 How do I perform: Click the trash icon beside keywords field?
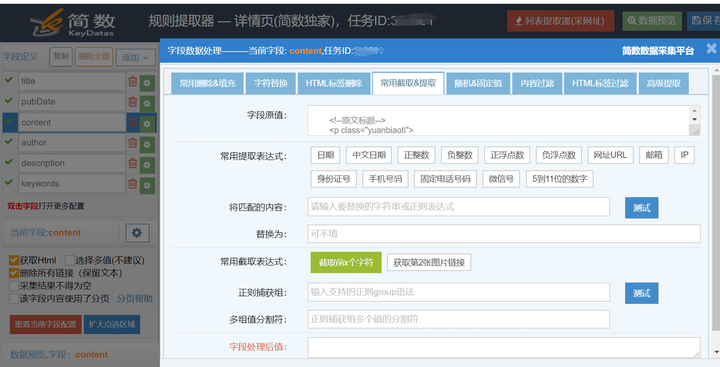coord(133,184)
